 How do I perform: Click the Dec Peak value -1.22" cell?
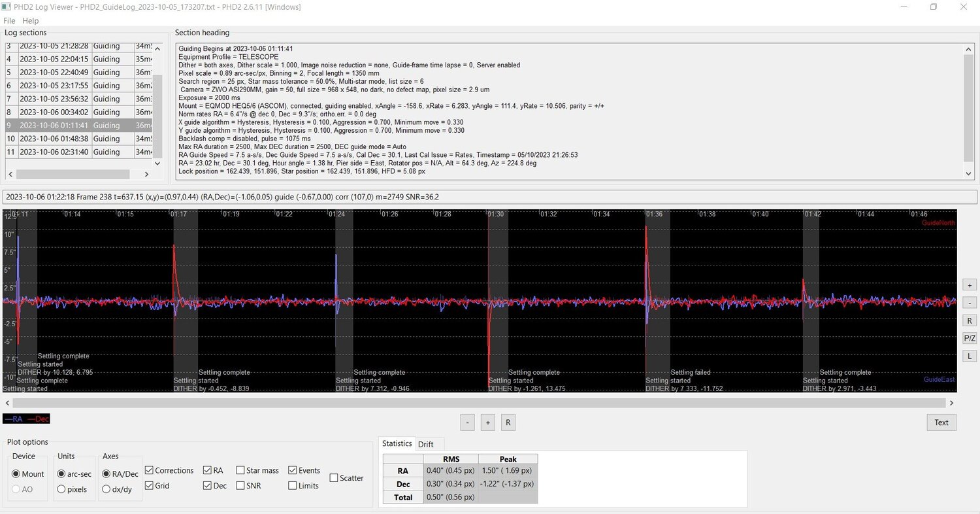click(508, 484)
